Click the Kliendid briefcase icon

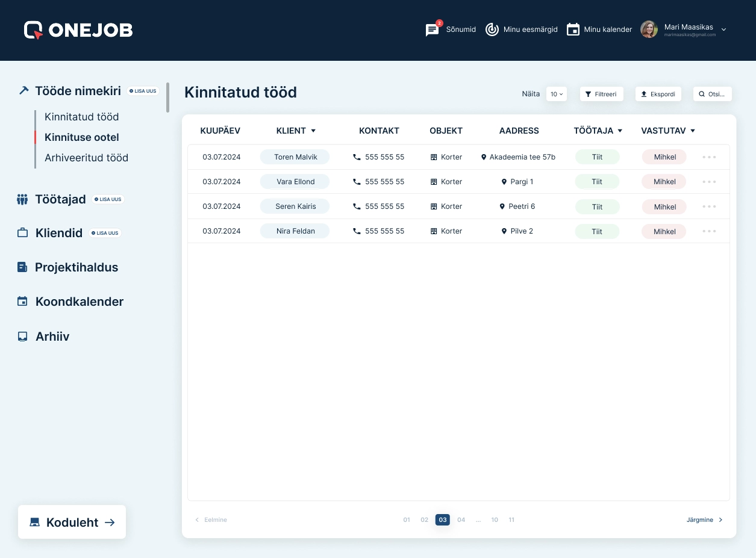click(22, 233)
